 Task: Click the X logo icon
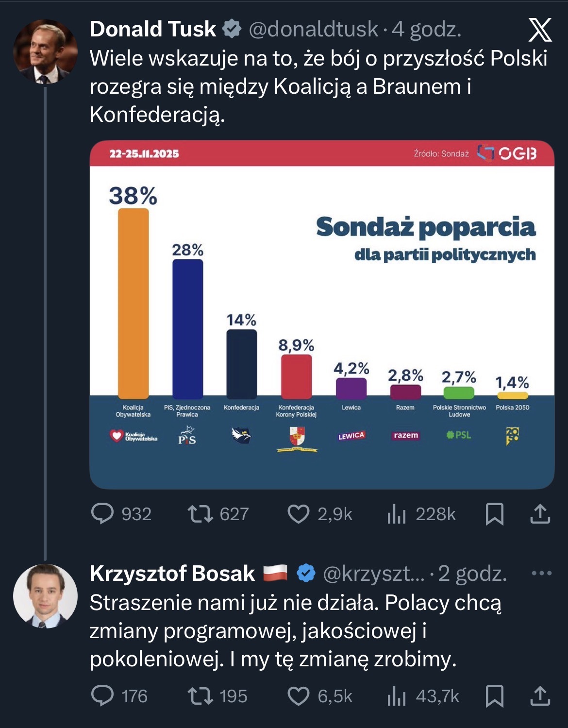click(540, 30)
